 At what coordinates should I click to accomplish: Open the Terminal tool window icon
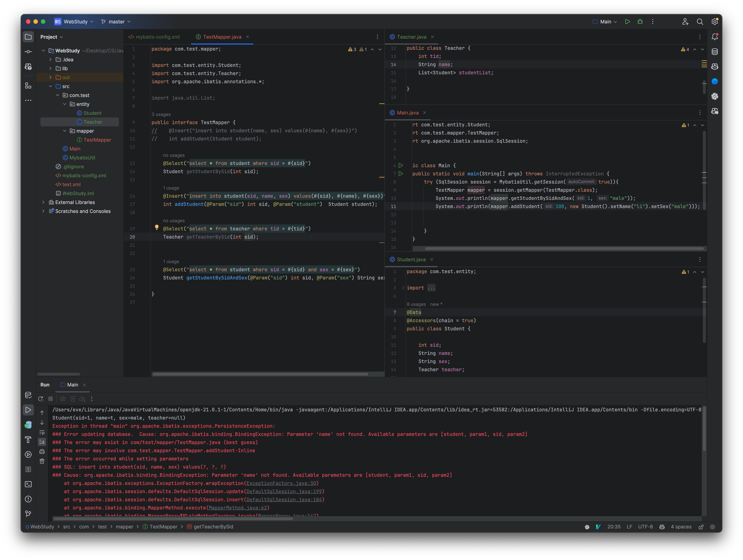[x=28, y=484]
